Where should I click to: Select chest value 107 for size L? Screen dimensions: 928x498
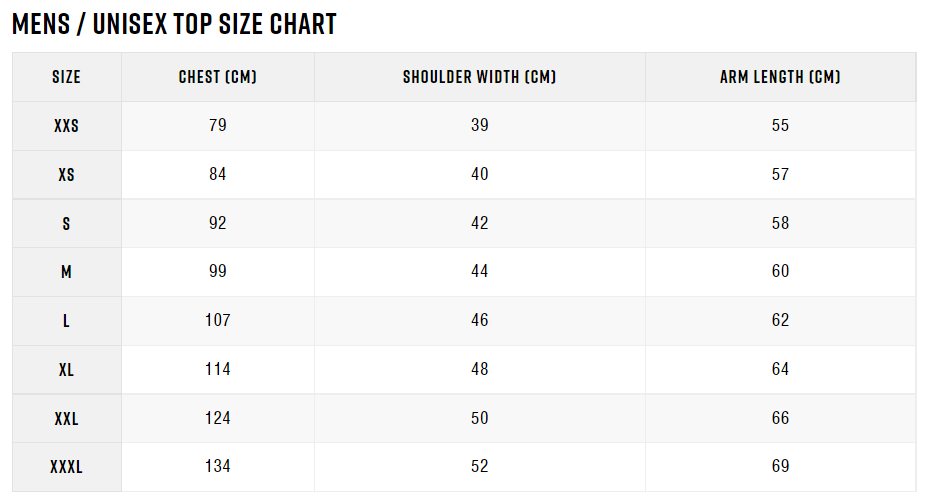(218, 320)
